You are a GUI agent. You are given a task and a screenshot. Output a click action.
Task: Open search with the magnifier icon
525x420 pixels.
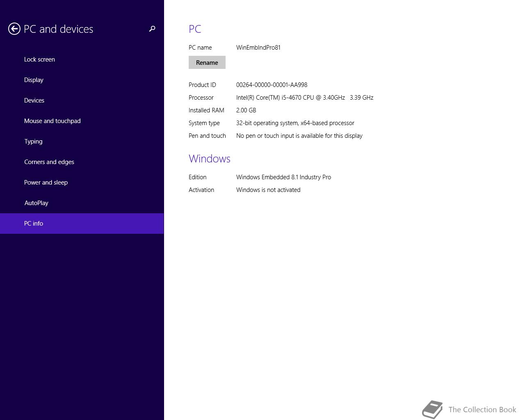pos(152,29)
